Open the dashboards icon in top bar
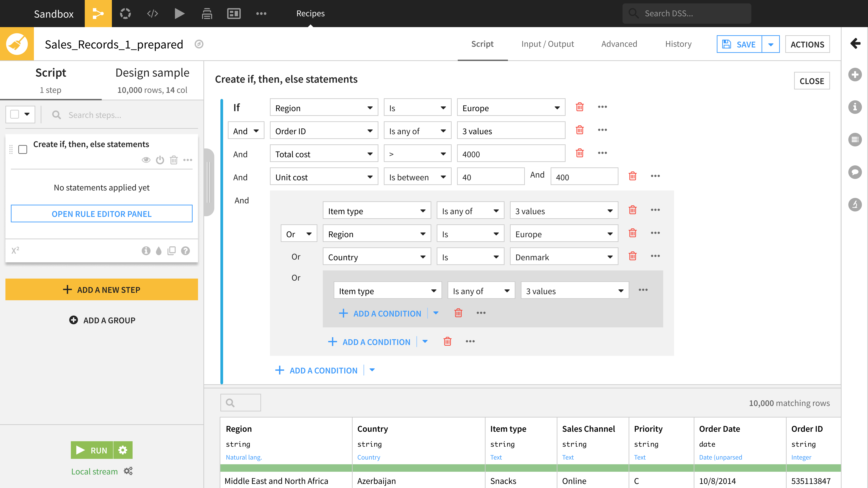 (234, 14)
